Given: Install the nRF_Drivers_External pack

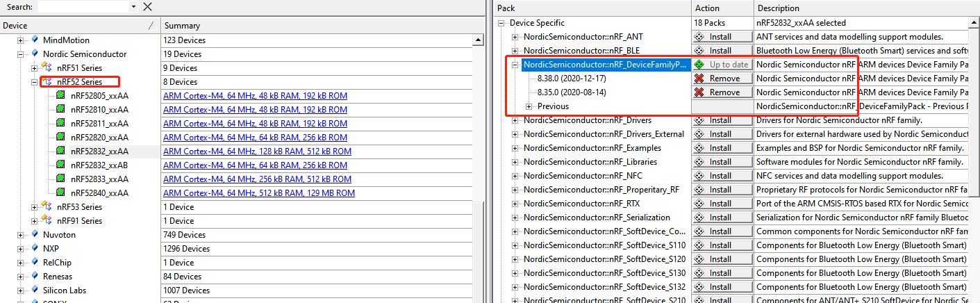Looking at the screenshot, I should (722, 134).
